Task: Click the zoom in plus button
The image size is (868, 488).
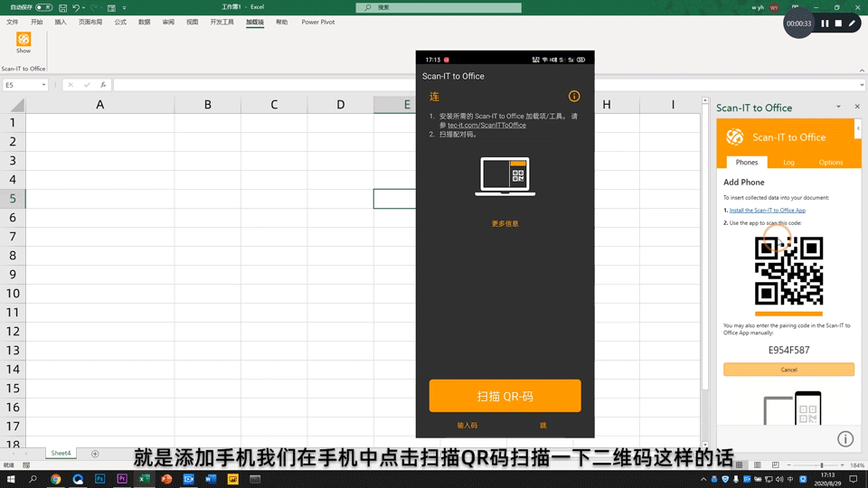Action: coord(842,465)
